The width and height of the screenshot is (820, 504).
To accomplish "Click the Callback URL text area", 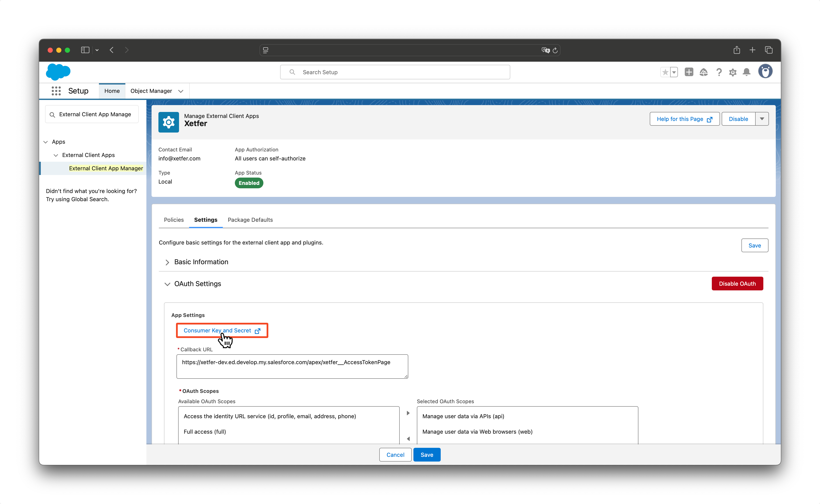I will 292,367.
